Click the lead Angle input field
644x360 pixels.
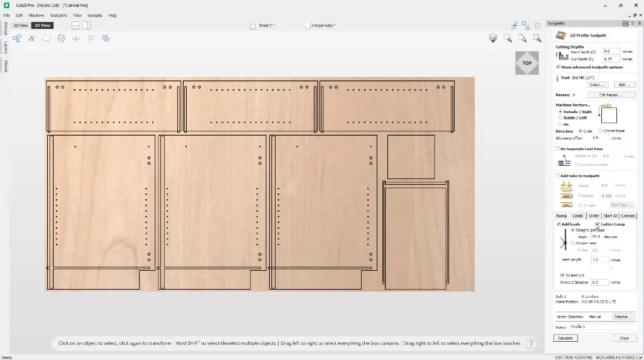pyautogui.click(x=597, y=237)
